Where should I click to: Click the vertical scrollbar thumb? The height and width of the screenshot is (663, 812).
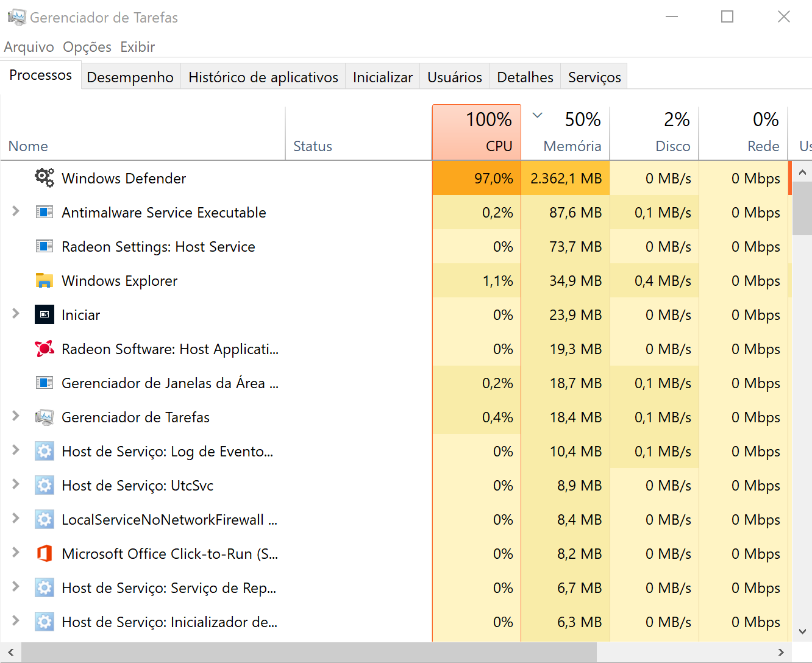pyautogui.click(x=802, y=208)
